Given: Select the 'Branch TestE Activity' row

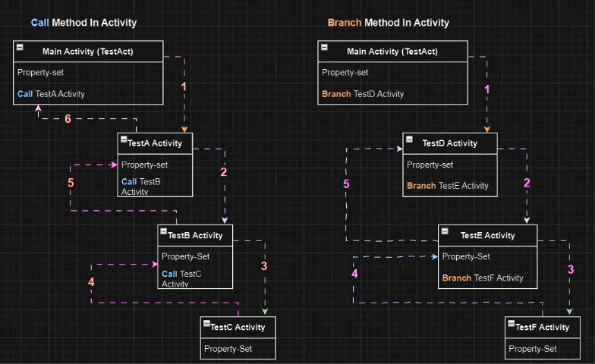Looking at the screenshot, I should [x=447, y=186].
